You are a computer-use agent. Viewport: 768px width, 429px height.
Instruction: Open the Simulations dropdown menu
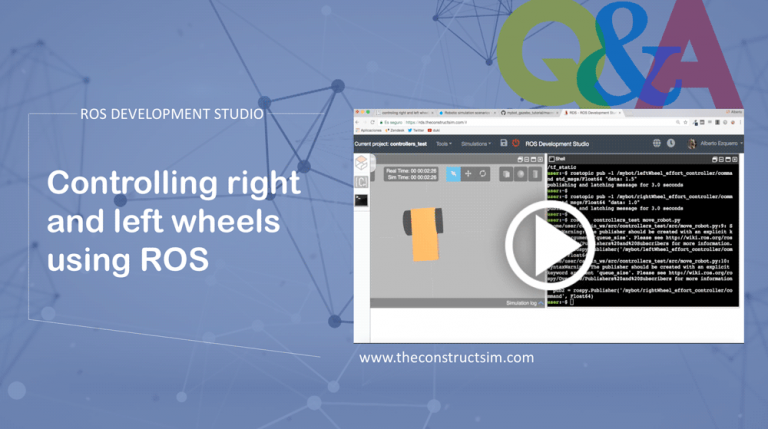pyautogui.click(x=476, y=144)
